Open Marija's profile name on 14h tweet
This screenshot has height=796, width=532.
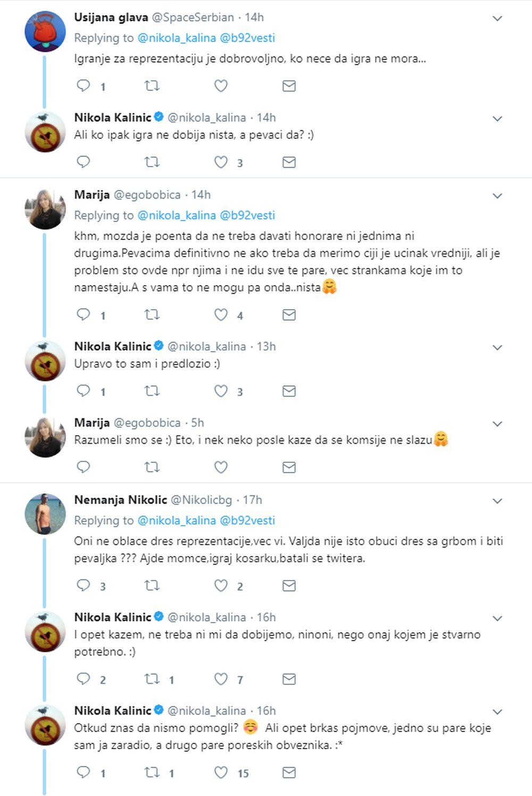(92, 195)
